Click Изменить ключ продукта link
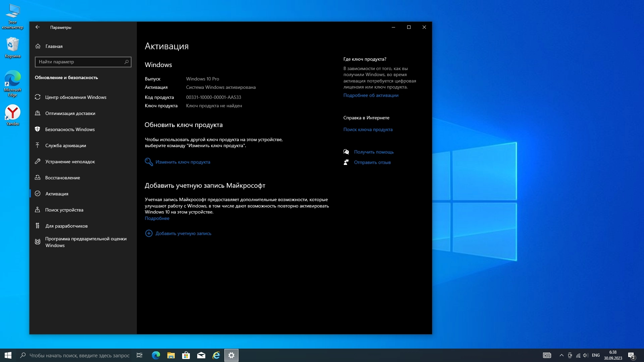The width and height of the screenshot is (644, 362). point(182,162)
